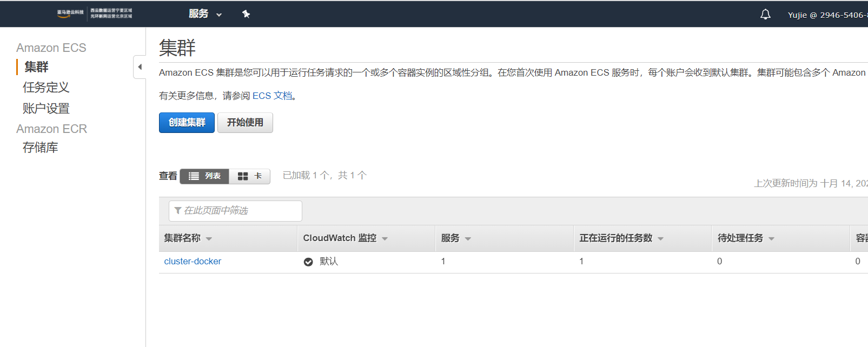The width and height of the screenshot is (868, 347).
Task: Select 任务定义 in the sidebar
Action: tap(46, 88)
